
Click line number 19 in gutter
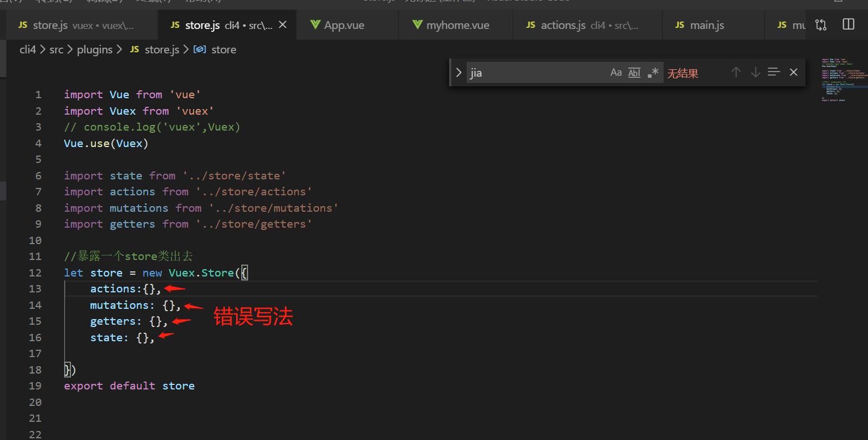point(35,385)
